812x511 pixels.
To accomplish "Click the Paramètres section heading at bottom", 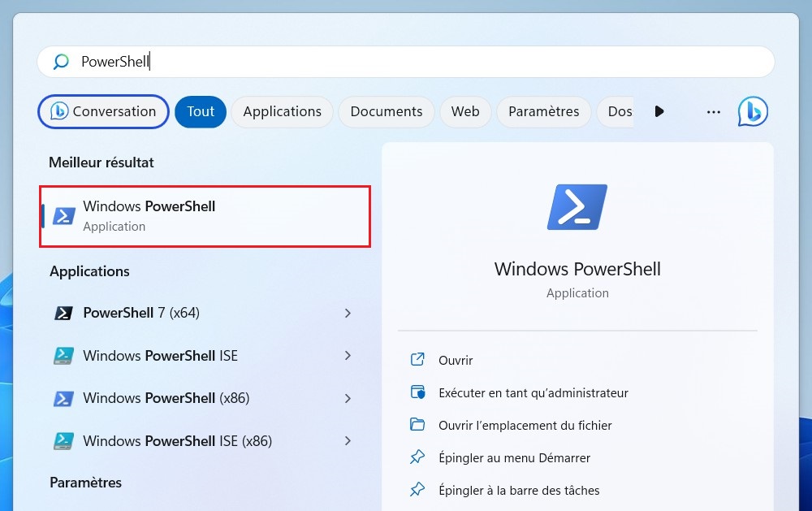I will (x=85, y=483).
